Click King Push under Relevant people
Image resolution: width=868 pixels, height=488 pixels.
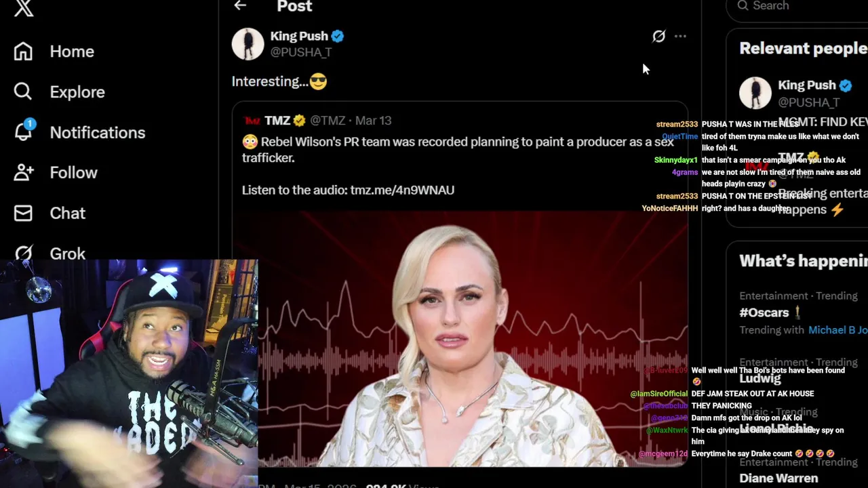(x=806, y=85)
